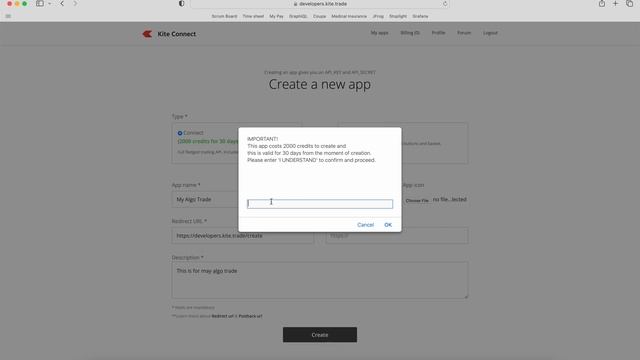Click the Description text area
Screen dimensions: 640x360
click(x=320, y=280)
